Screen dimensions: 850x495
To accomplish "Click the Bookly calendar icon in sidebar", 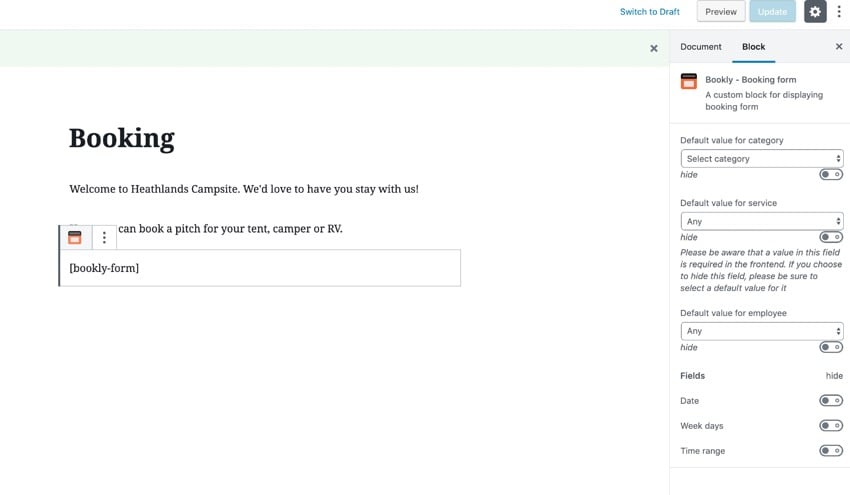I will click(x=688, y=81).
